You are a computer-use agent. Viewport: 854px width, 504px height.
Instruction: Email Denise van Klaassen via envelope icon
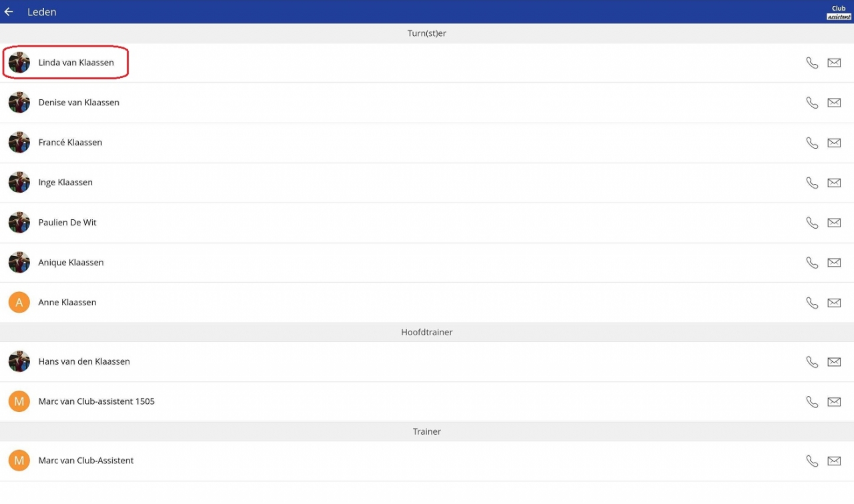pos(834,103)
